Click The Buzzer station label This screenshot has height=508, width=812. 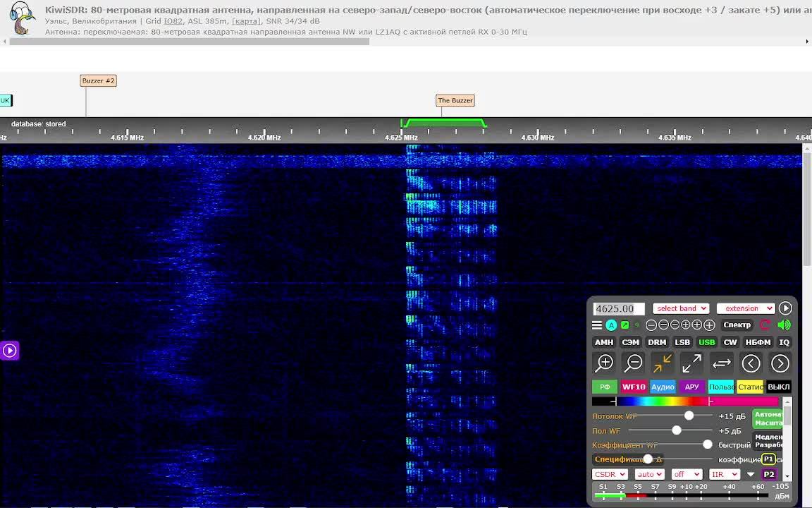pos(455,101)
